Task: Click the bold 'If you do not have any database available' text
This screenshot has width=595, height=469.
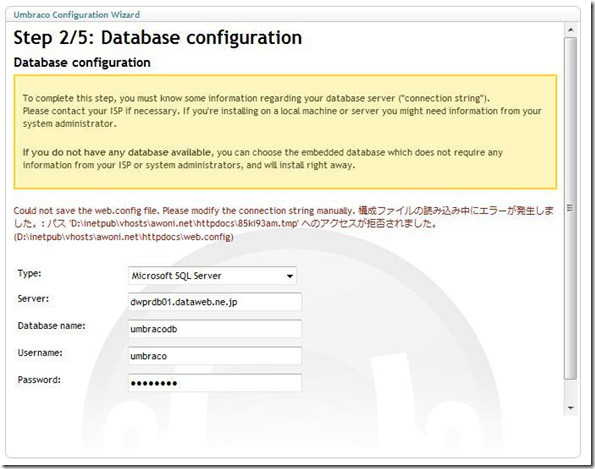Action: coord(117,153)
